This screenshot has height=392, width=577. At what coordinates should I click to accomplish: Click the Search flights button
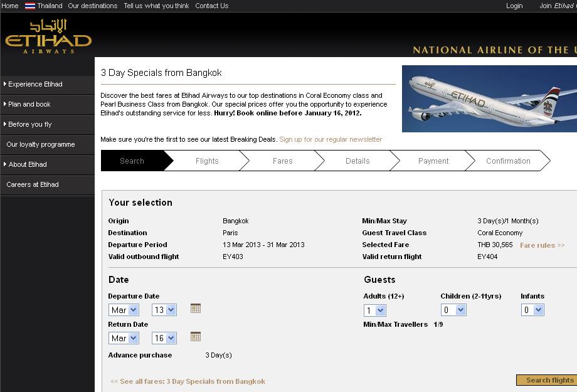click(547, 380)
